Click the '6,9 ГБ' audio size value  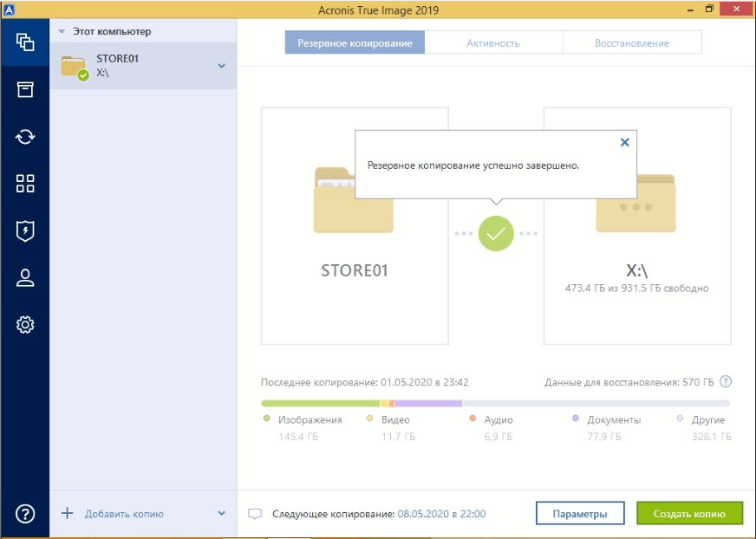pyautogui.click(x=498, y=437)
